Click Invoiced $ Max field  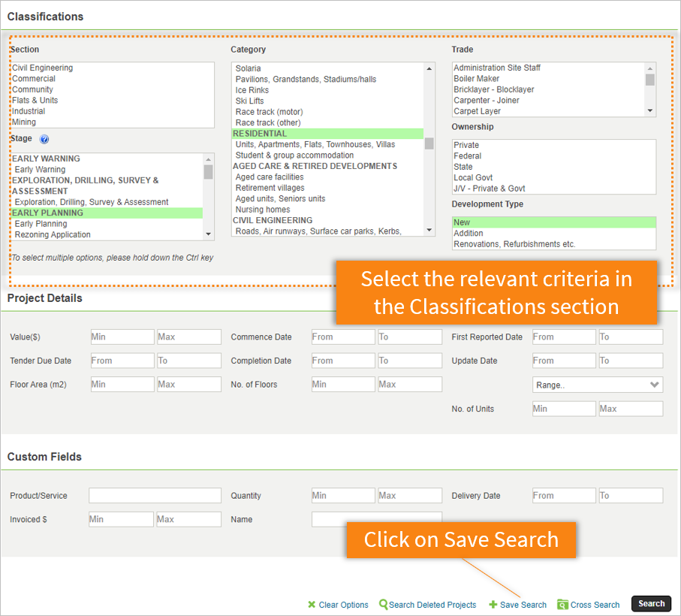(x=189, y=520)
